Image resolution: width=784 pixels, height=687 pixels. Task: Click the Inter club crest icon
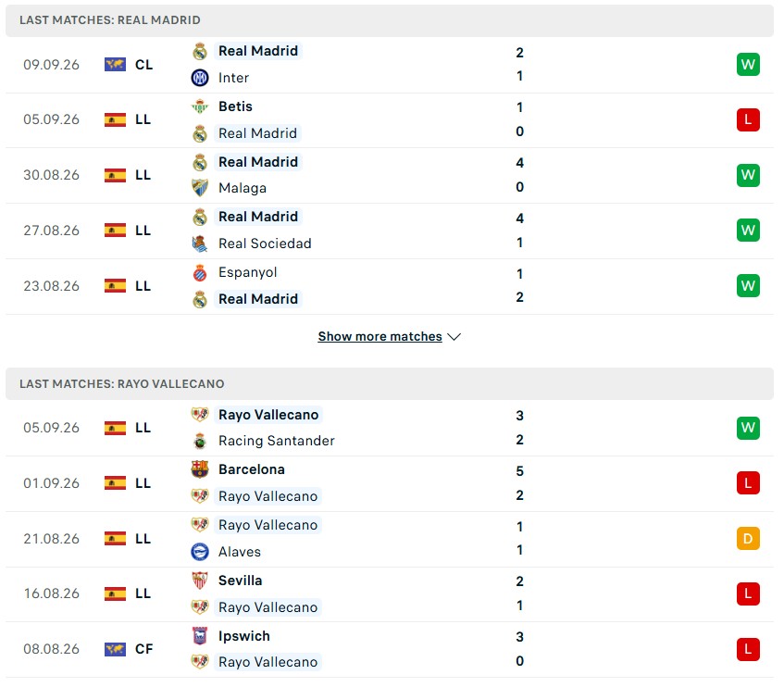coord(200,78)
